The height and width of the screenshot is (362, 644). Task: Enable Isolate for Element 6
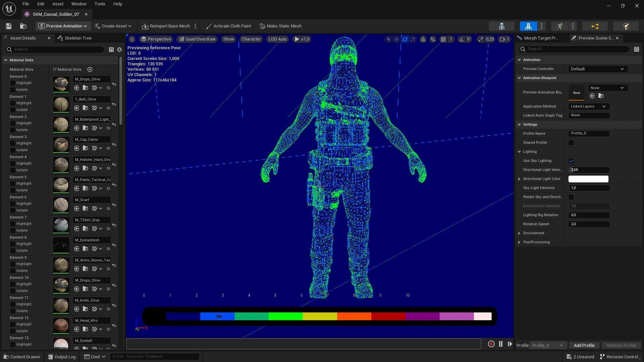click(12, 210)
